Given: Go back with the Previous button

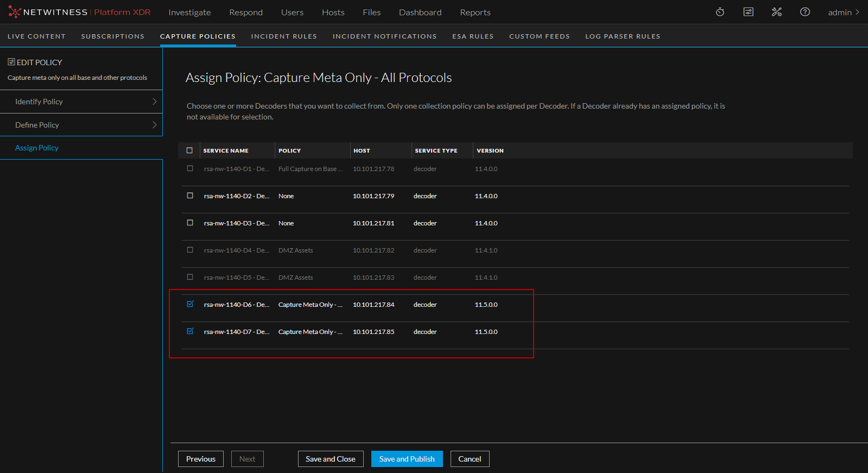Looking at the screenshot, I should pos(200,459).
